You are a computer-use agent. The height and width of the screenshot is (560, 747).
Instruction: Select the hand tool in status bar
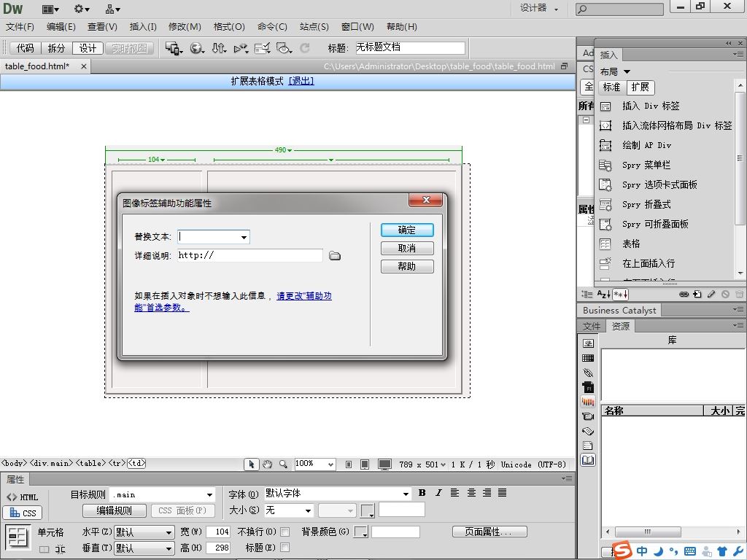tap(267, 464)
